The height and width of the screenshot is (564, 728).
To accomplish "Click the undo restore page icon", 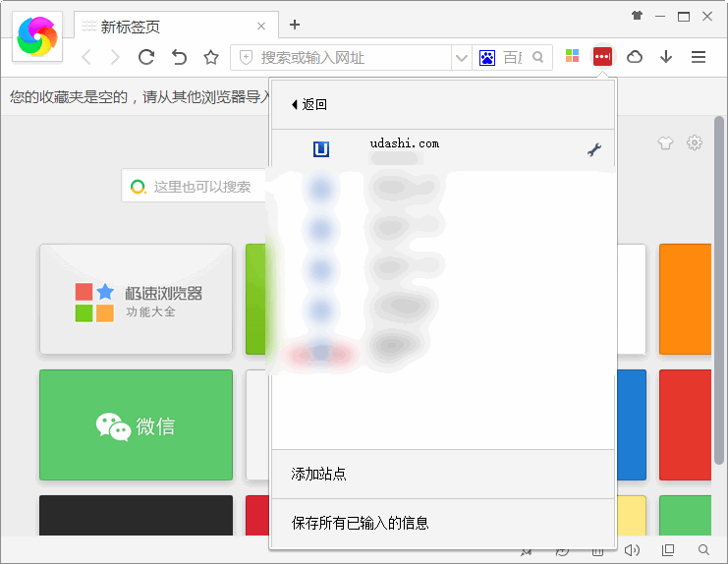I will pos(179,57).
